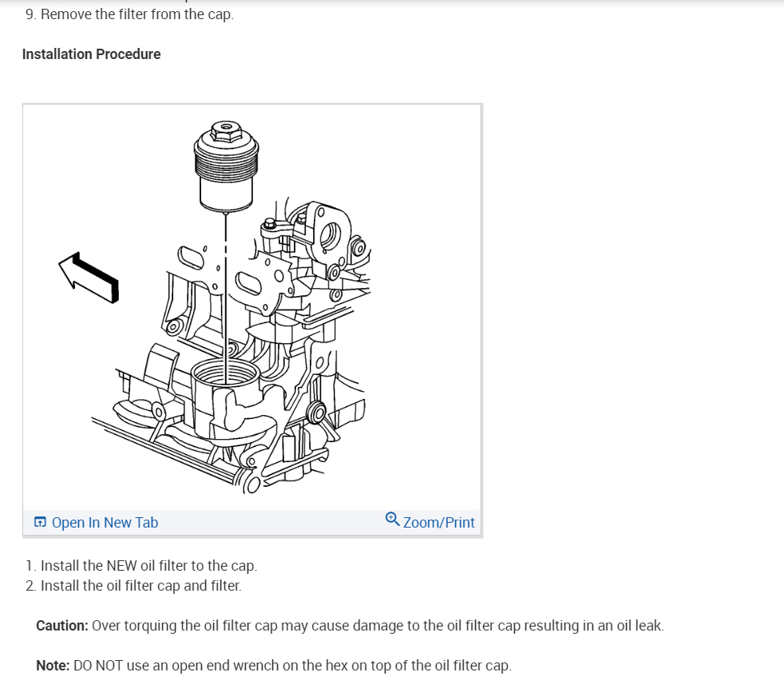Click the step 'Remove the filter from the cap'

pyautogui.click(x=137, y=14)
